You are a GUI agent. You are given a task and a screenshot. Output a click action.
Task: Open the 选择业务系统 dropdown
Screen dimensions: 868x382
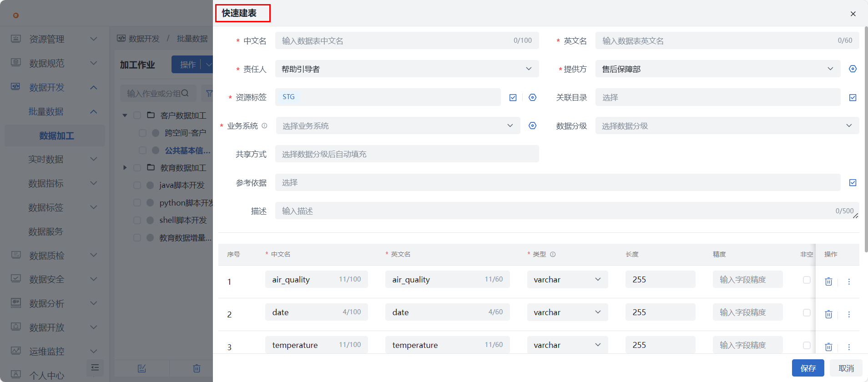coord(398,126)
